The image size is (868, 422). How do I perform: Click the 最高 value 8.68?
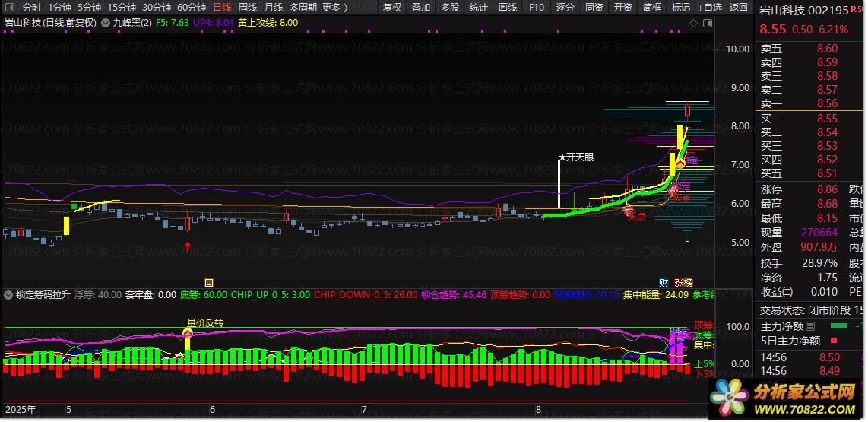tap(827, 204)
